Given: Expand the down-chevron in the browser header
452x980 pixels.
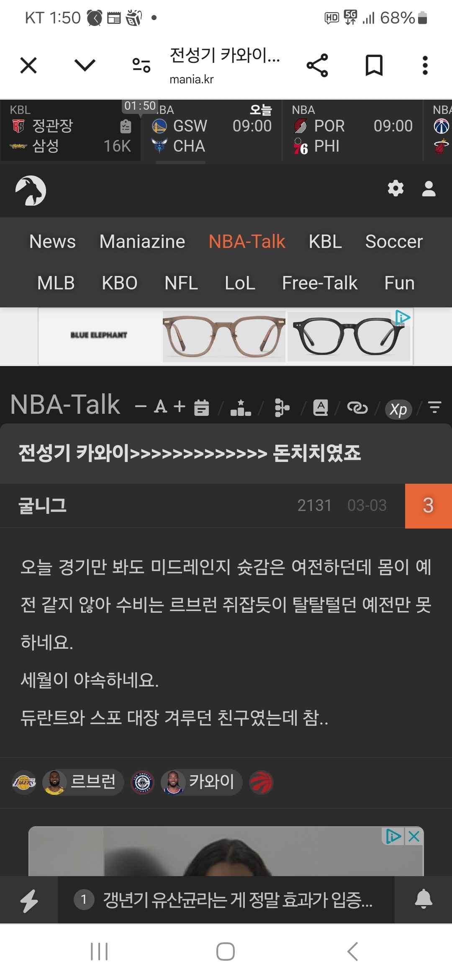Looking at the screenshot, I should tap(85, 65).
